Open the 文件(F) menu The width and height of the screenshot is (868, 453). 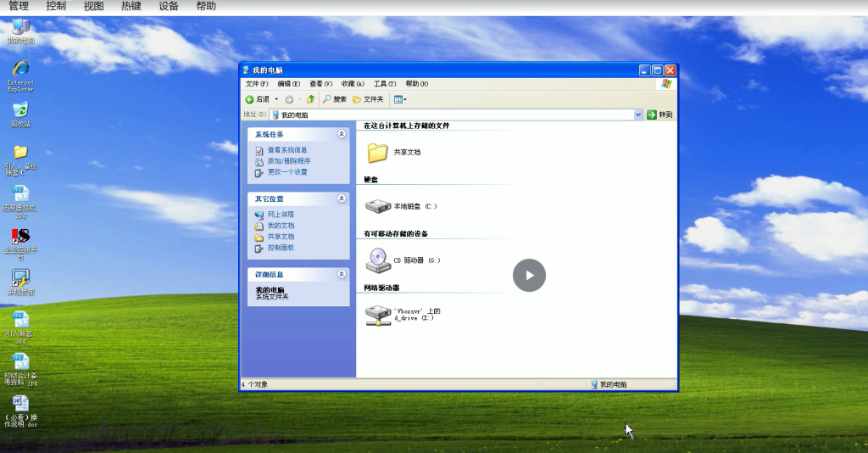257,84
